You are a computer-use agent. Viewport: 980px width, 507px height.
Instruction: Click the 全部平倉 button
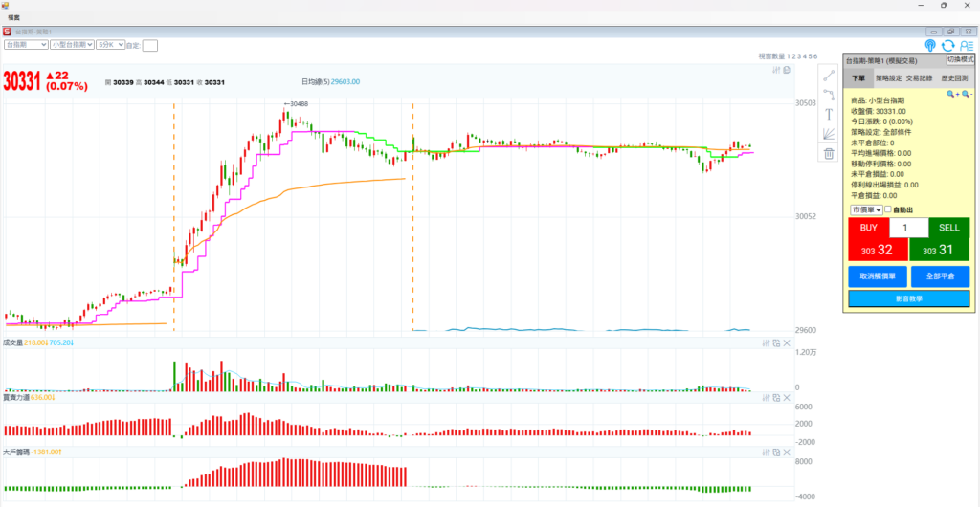(940, 276)
